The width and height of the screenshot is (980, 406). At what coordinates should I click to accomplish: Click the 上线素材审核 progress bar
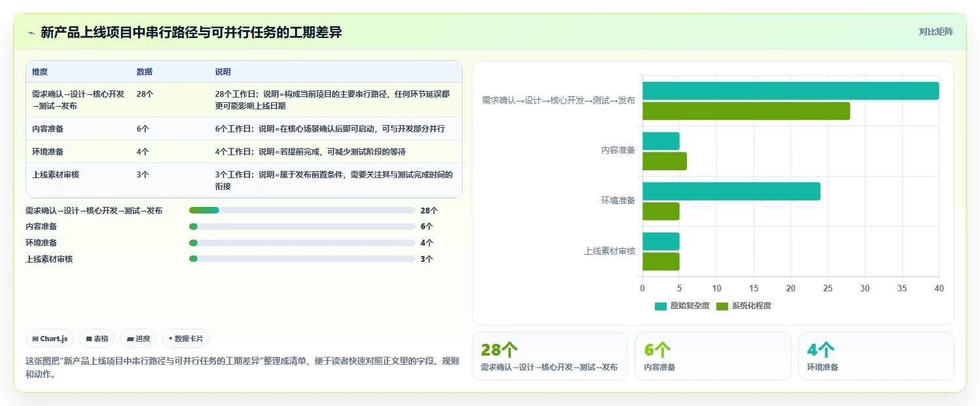(x=302, y=259)
